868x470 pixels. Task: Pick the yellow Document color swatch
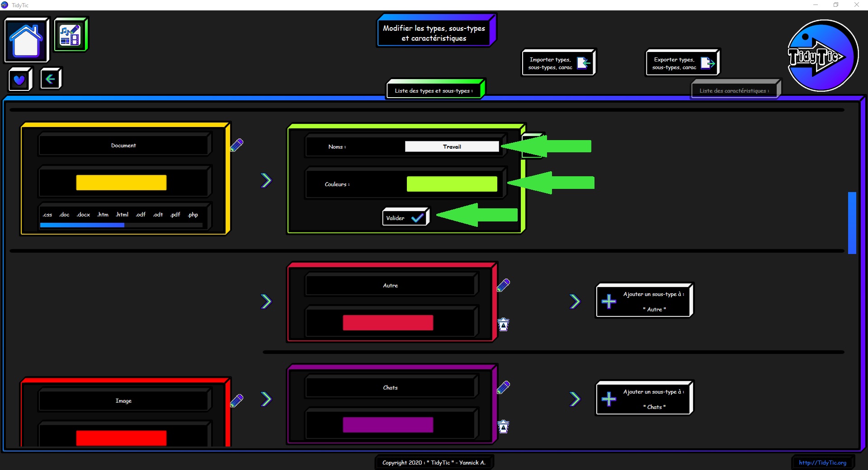121,183
